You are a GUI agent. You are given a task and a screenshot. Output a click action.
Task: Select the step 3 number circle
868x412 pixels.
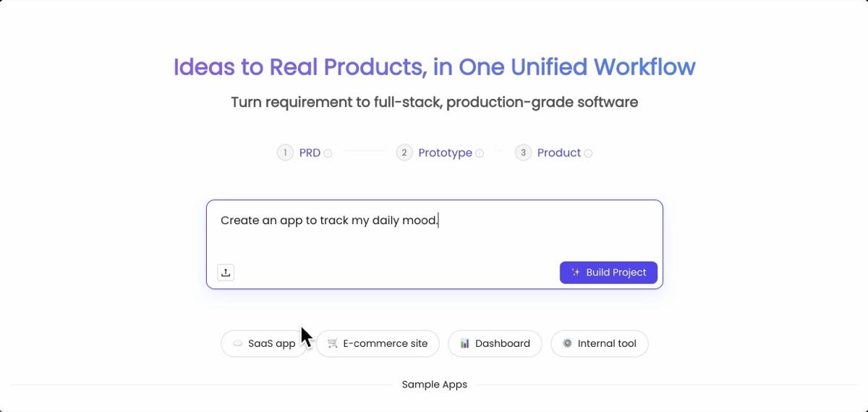click(523, 153)
